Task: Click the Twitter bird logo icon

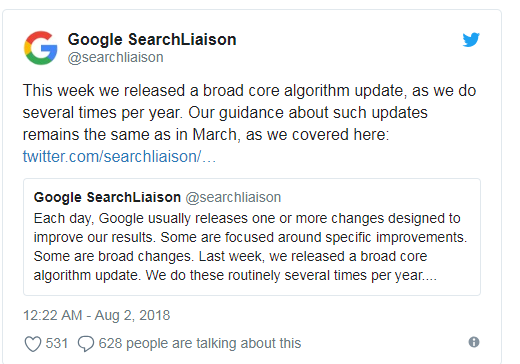Action: [471, 39]
